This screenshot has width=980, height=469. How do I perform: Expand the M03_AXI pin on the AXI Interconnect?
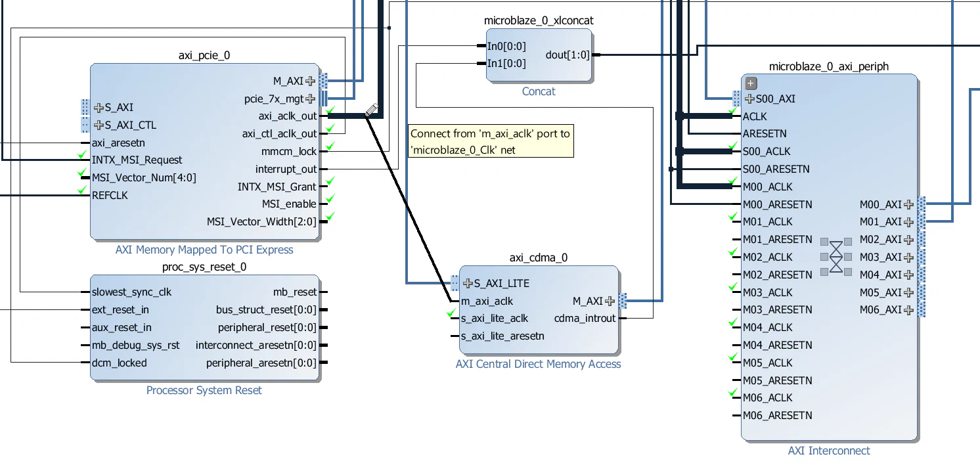(908, 257)
